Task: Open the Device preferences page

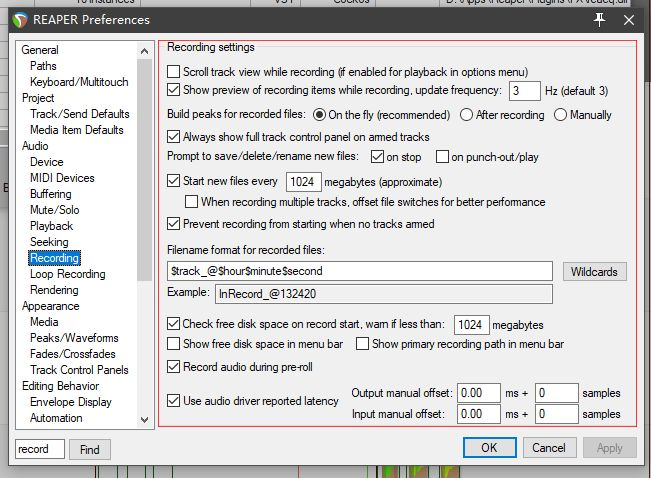Action: [x=46, y=162]
